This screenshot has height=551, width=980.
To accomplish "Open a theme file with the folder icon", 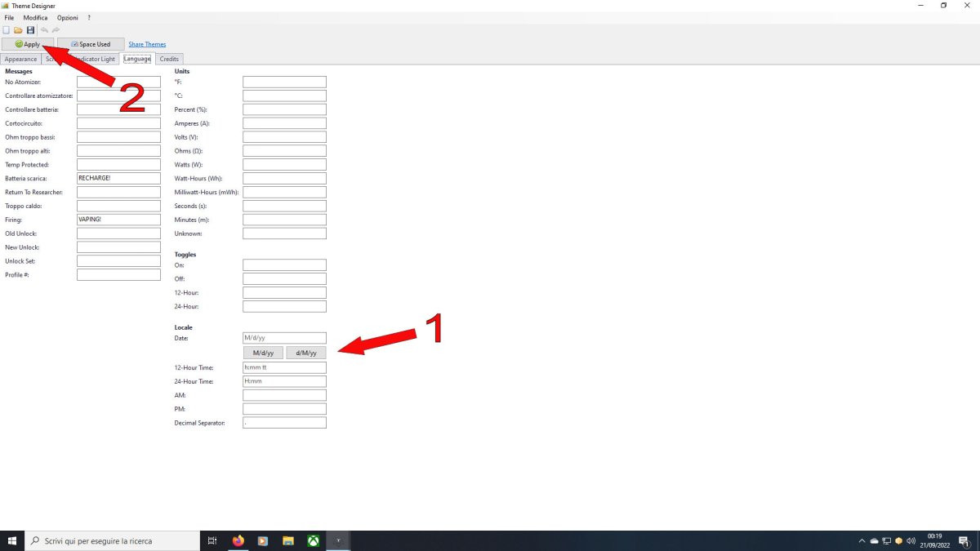I will [18, 30].
